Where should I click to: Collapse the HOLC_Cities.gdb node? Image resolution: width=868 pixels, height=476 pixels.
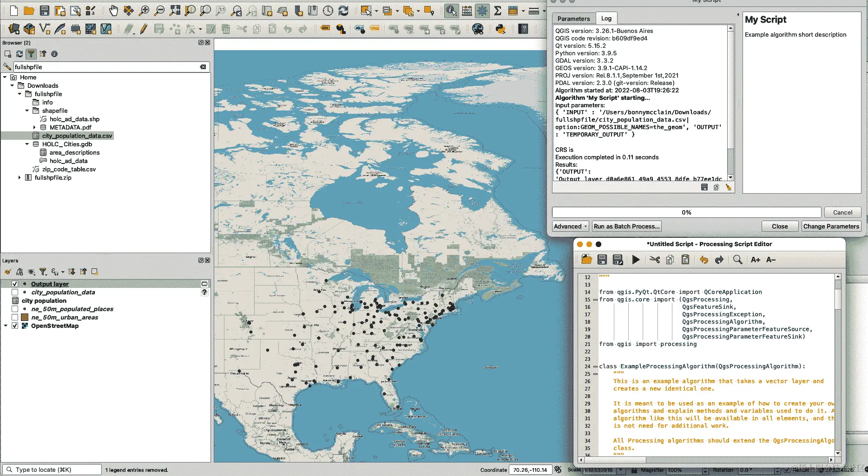point(27,144)
